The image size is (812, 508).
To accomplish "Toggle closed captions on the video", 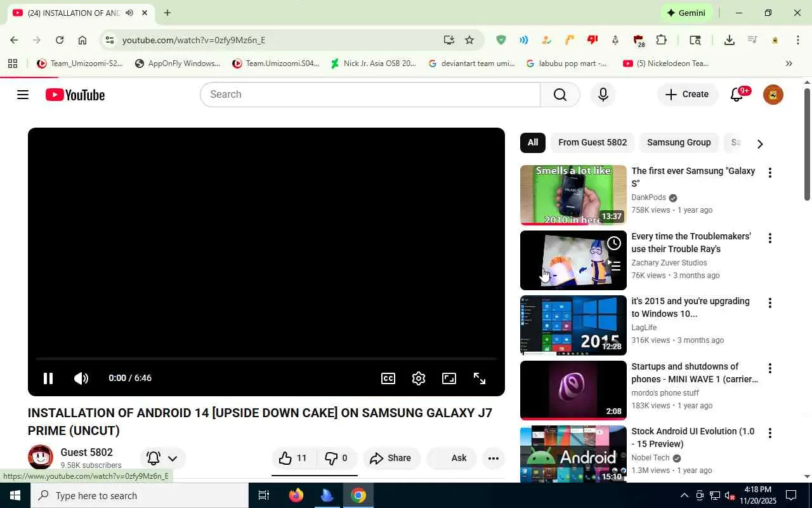I will (388, 378).
